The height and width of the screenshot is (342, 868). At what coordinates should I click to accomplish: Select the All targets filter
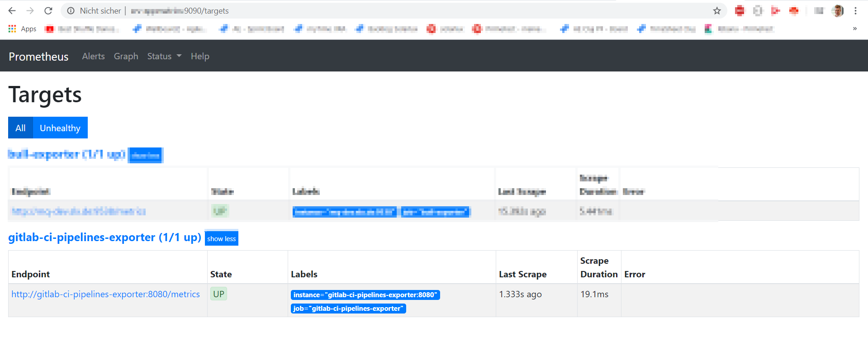click(x=20, y=128)
